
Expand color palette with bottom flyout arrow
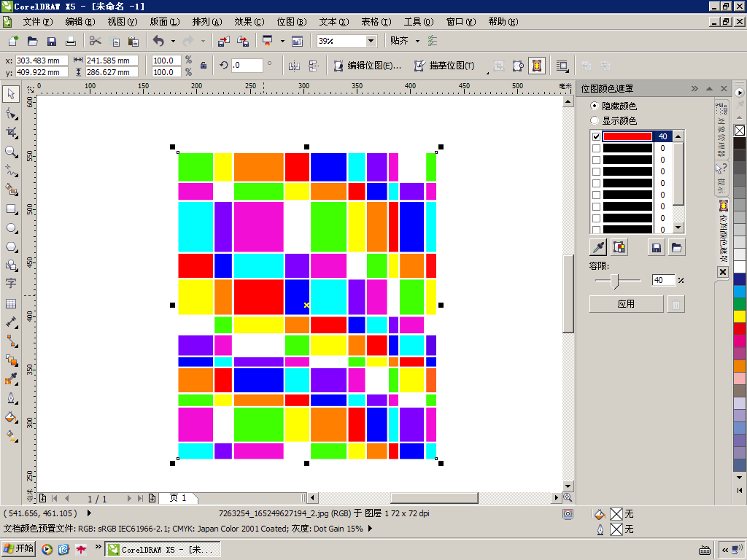(x=740, y=490)
